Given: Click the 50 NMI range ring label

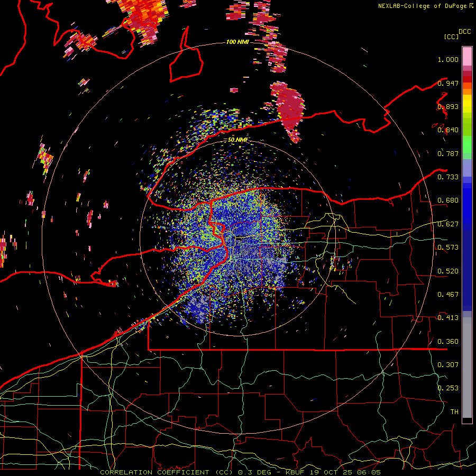Looking at the screenshot, I should pos(237,140).
